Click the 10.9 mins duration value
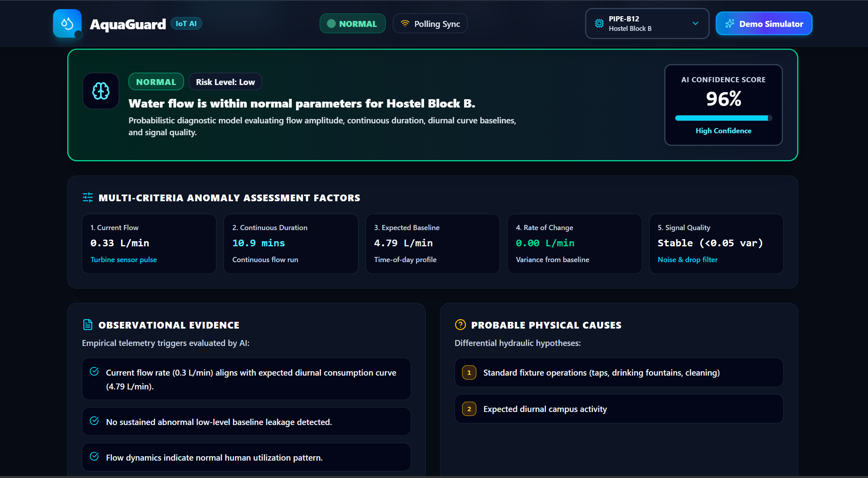Viewport: 868px width, 478px height. pos(259,243)
